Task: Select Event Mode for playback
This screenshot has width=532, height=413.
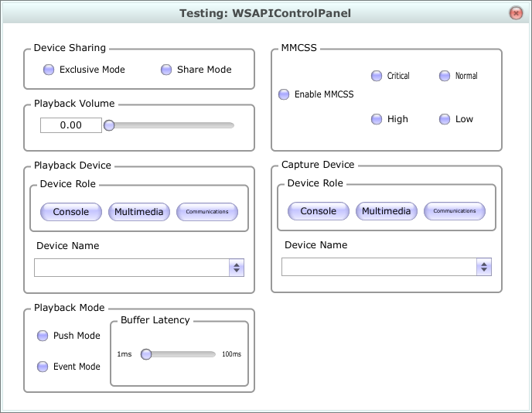Action: [x=43, y=367]
